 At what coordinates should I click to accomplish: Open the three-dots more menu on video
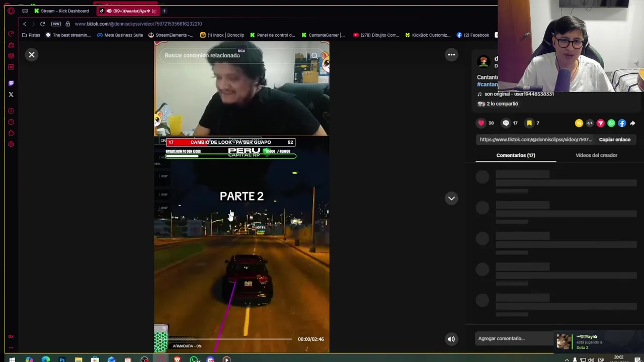coord(451,55)
